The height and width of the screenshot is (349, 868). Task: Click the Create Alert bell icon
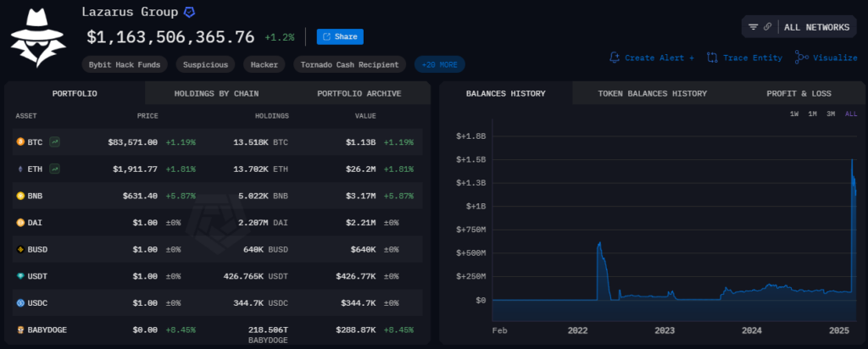[x=615, y=58]
